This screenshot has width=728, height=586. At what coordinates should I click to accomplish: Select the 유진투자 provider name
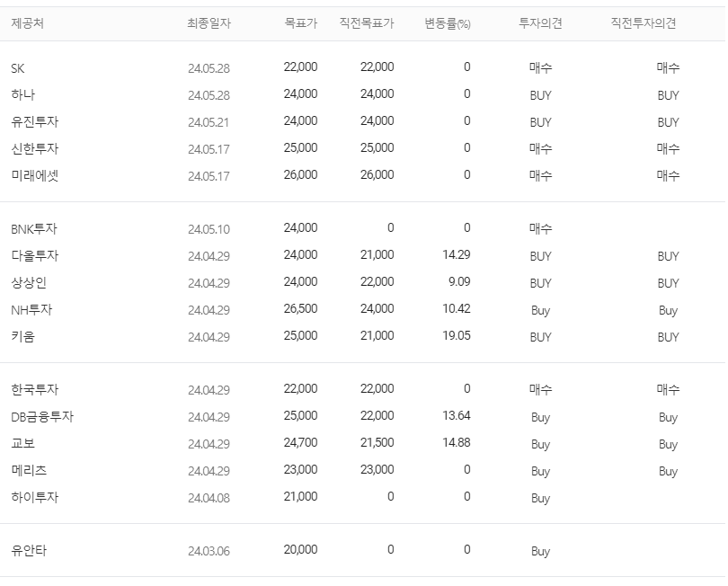[x=35, y=121]
